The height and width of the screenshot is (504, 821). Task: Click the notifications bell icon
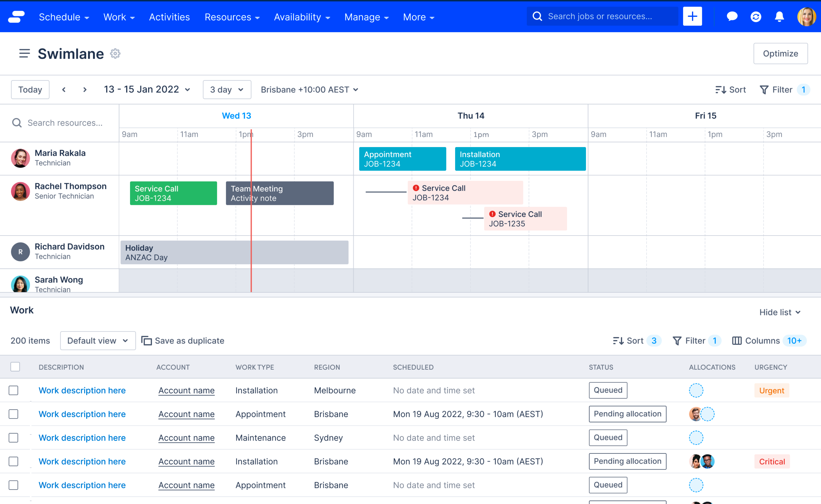tap(779, 17)
